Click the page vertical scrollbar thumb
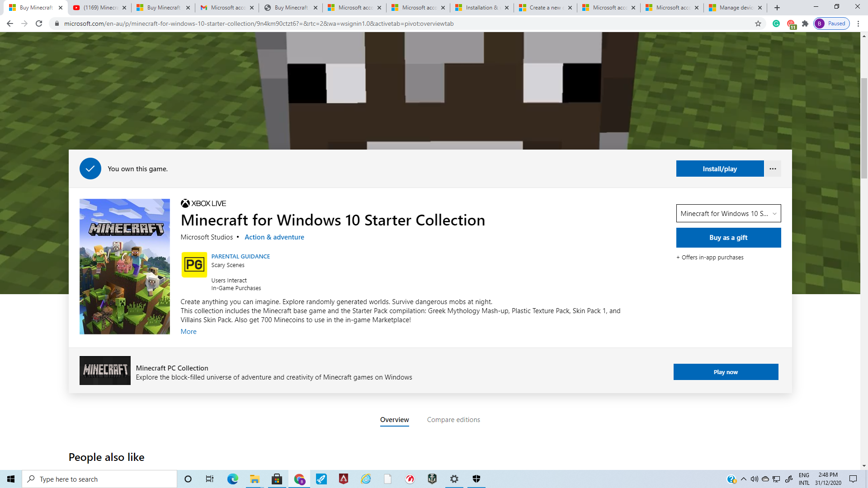This screenshot has width=868, height=488. pos(864,129)
